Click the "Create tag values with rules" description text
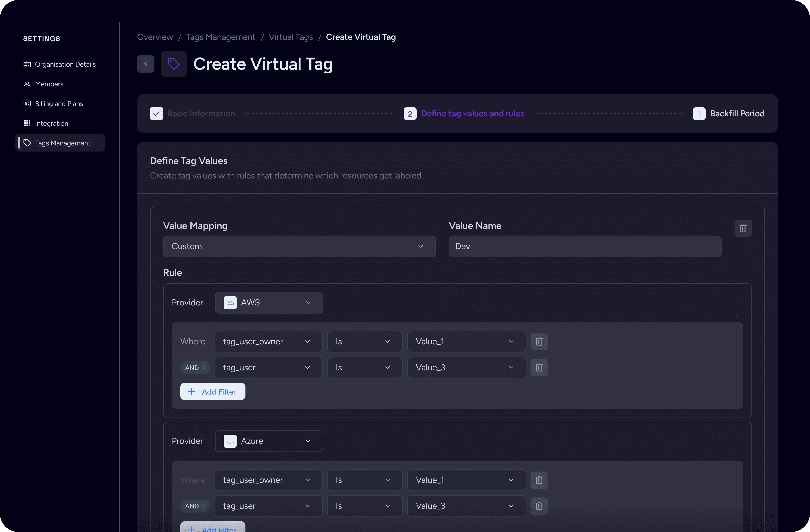Viewport: 810px width, 532px height. (287, 175)
